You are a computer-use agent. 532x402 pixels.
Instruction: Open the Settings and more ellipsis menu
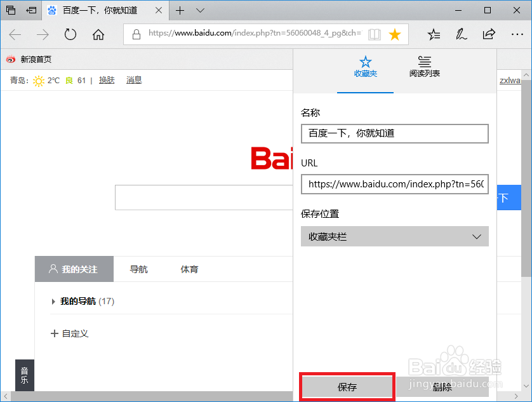coord(517,34)
